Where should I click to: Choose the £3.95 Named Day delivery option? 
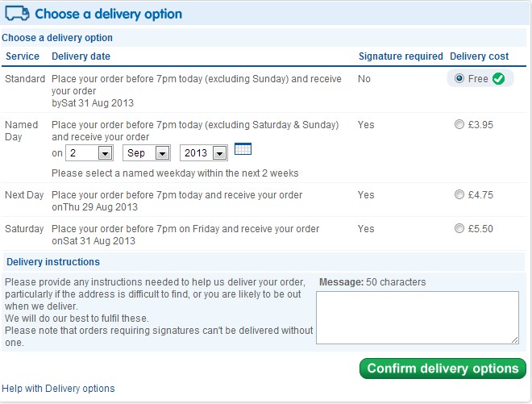pyautogui.click(x=459, y=124)
